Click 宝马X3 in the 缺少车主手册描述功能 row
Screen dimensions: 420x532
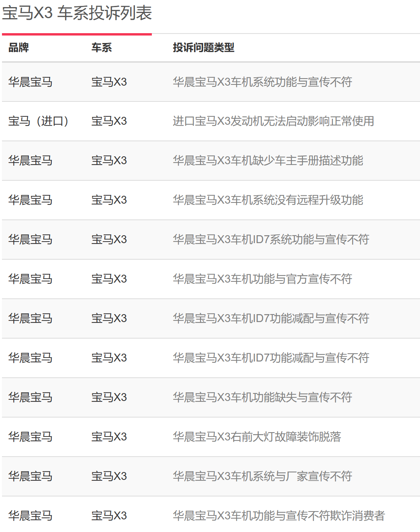tap(109, 161)
